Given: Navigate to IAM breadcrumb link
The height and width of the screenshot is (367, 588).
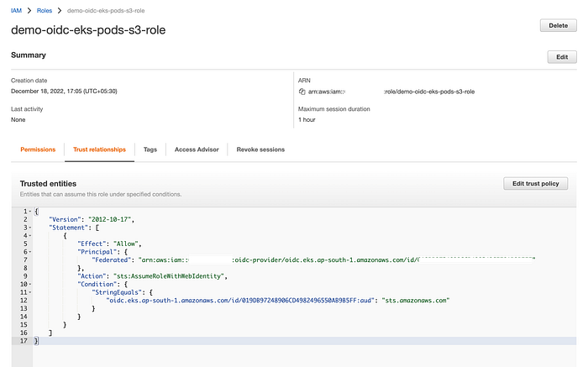Looking at the screenshot, I should click(x=16, y=10).
